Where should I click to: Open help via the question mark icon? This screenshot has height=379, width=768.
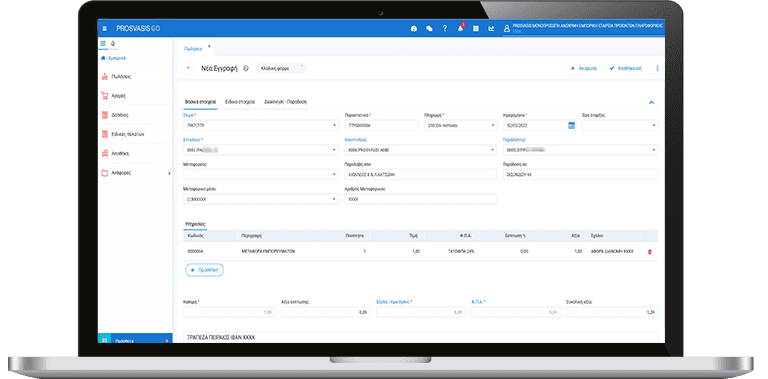445,28
